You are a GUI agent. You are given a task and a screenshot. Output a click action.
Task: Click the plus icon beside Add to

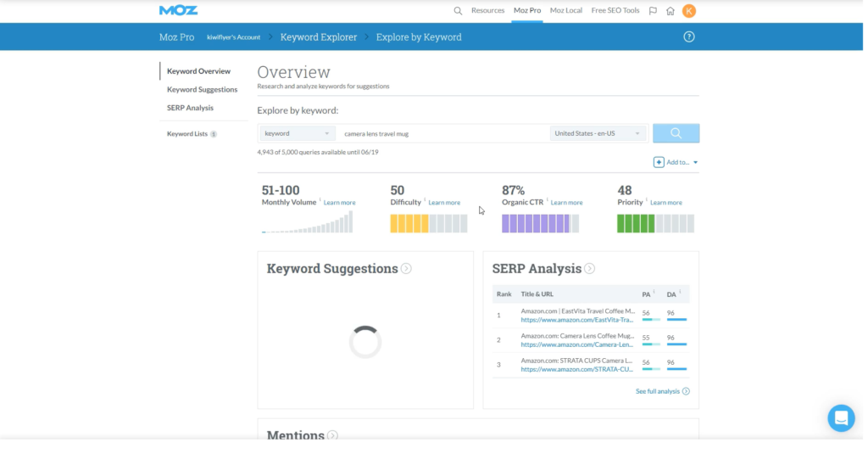pyautogui.click(x=659, y=162)
